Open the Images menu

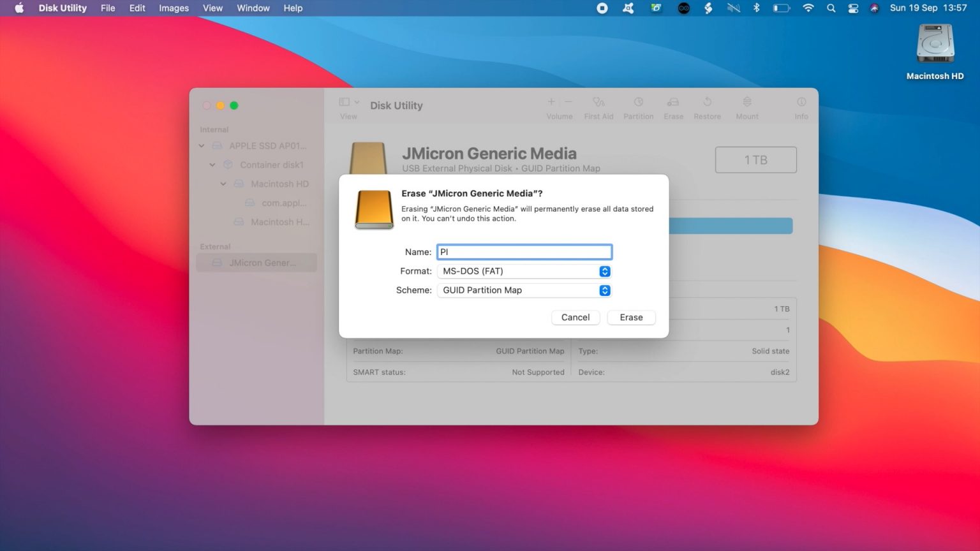coord(173,8)
